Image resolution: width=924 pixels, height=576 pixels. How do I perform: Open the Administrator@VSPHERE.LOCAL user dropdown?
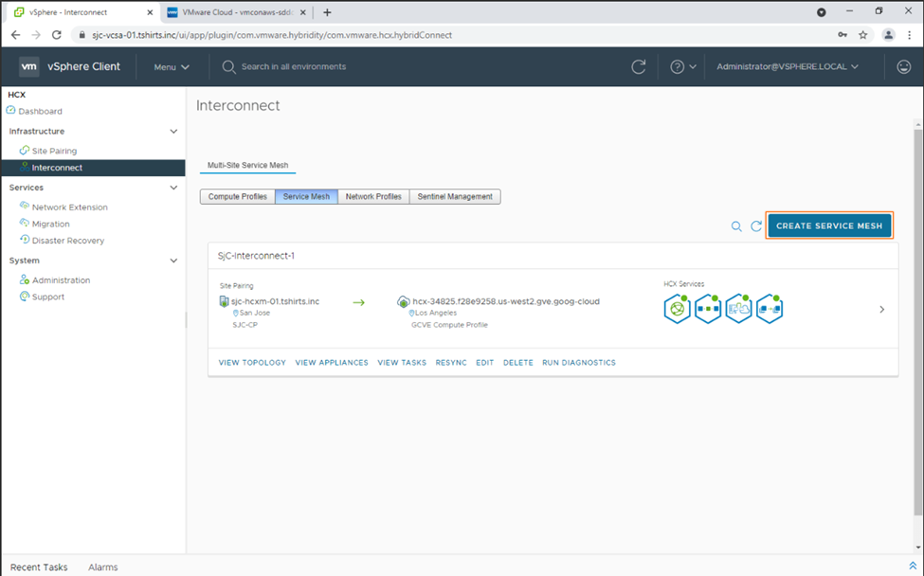788,67
